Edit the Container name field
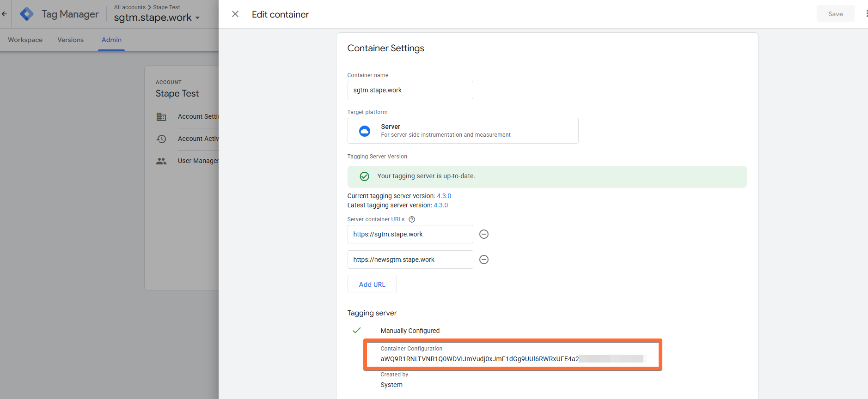The image size is (868, 399). [410, 90]
